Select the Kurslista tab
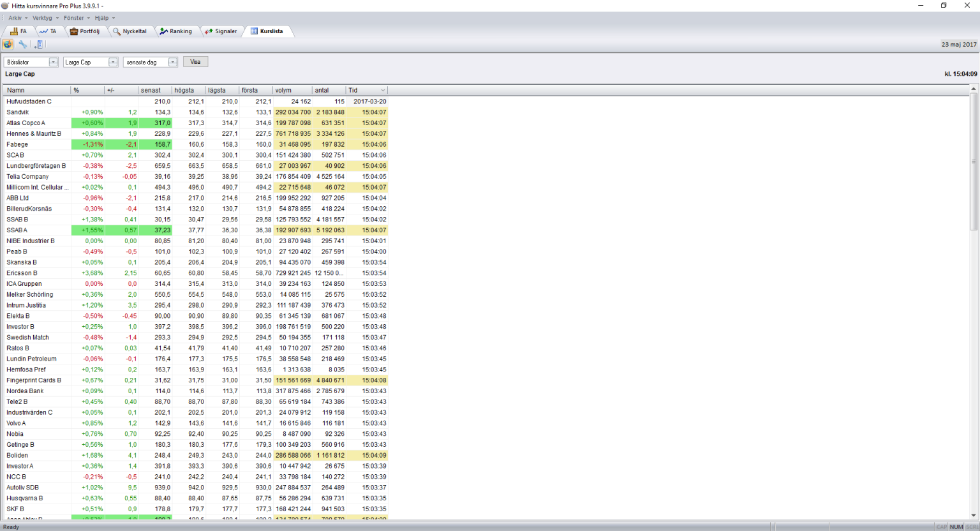 pyautogui.click(x=267, y=31)
